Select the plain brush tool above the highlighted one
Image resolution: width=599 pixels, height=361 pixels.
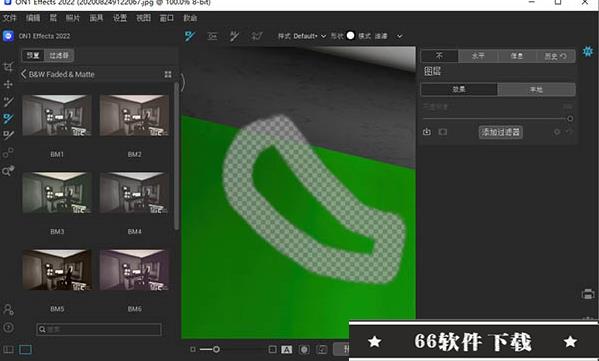pos(8,101)
